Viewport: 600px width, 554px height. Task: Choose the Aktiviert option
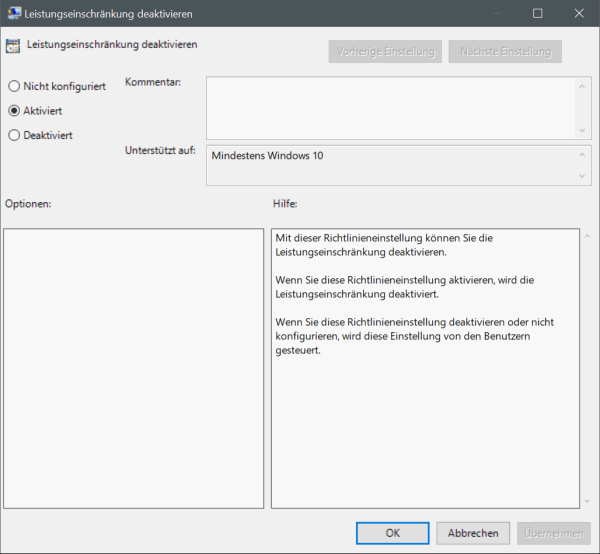pyautogui.click(x=14, y=111)
